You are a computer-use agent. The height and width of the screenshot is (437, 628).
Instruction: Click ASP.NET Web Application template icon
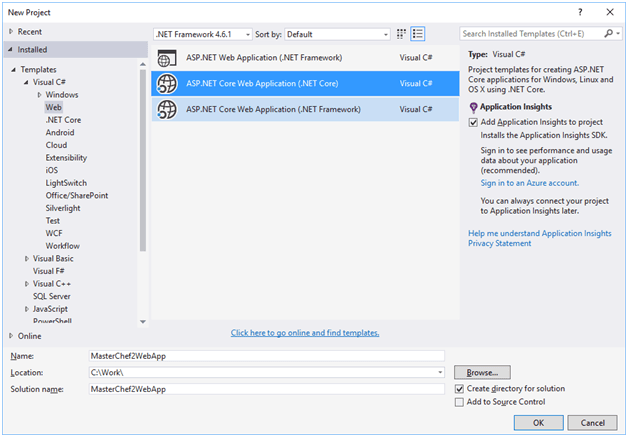167,58
